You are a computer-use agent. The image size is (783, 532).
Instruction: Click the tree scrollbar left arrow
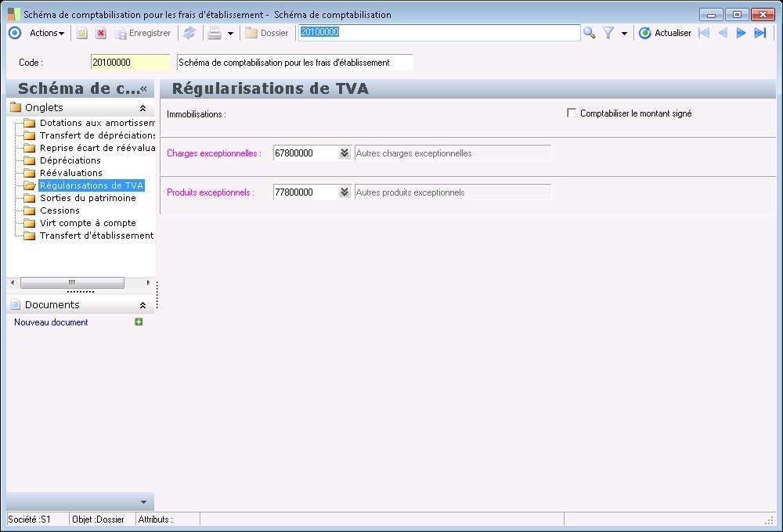(x=13, y=282)
